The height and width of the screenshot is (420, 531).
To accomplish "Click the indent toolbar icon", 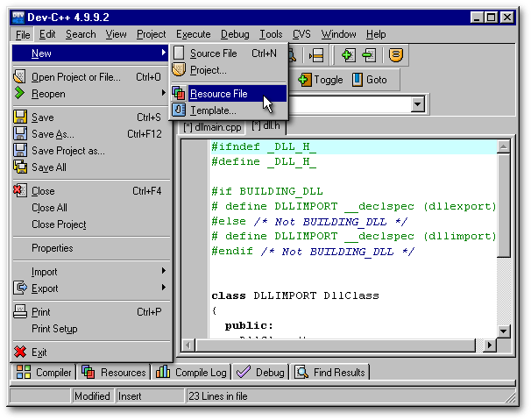I will point(316,55).
